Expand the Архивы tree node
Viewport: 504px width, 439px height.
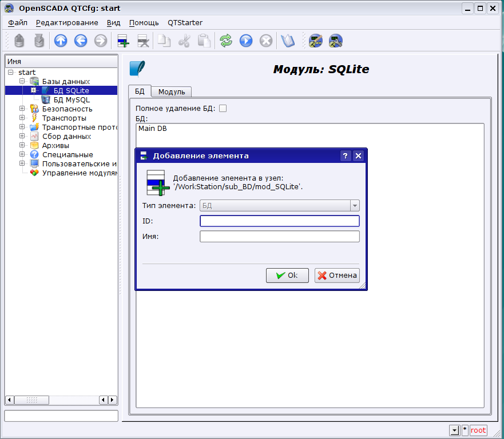click(x=22, y=145)
